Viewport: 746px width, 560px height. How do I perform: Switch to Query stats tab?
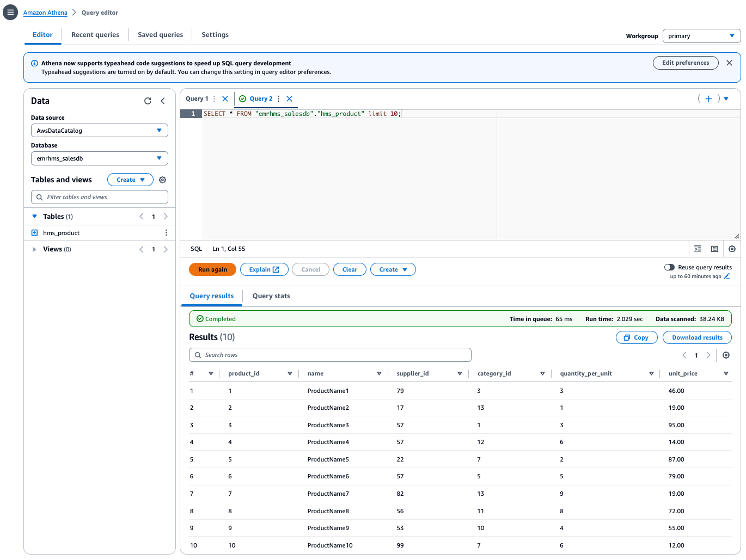coord(271,296)
